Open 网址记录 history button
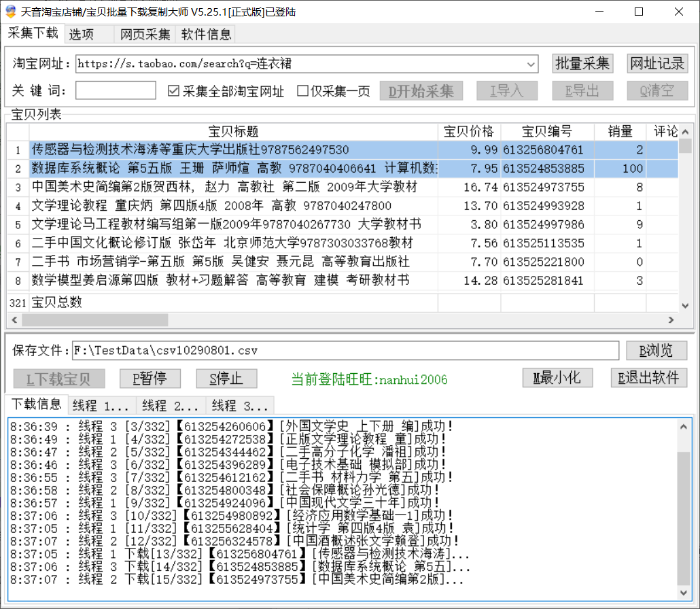The width and height of the screenshot is (700, 609). (x=657, y=64)
